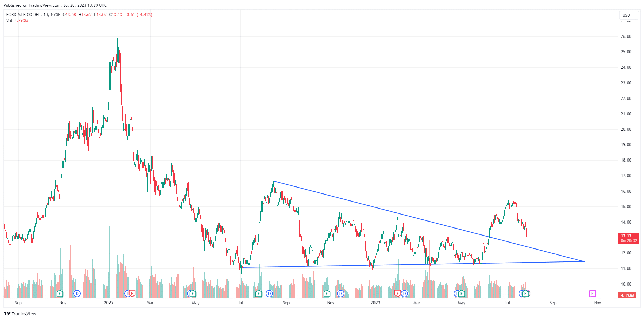Open the green earnings marker near May 2023
The height and width of the screenshot is (320, 644).
[x=462, y=293]
